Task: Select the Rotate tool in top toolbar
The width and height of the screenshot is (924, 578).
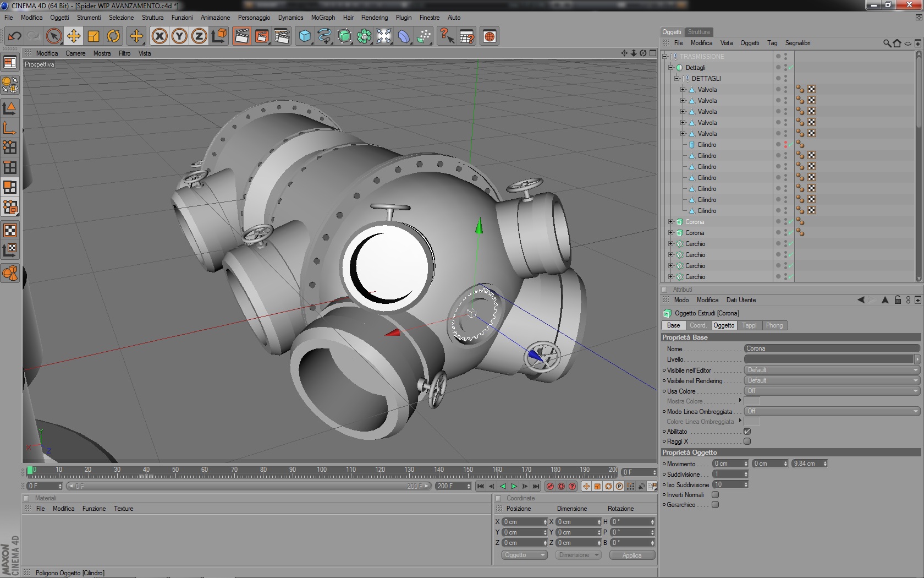Action: 113,36
